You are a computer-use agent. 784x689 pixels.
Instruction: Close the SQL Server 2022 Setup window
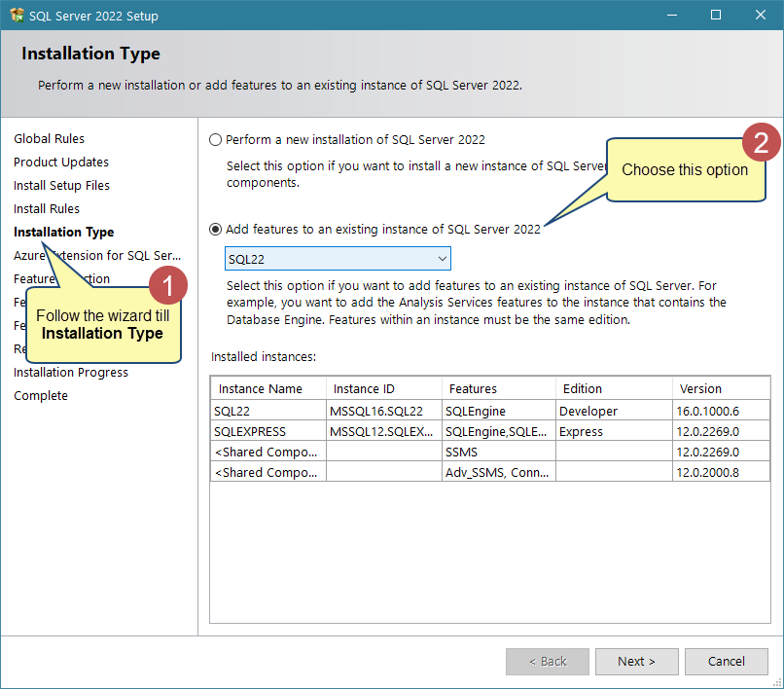point(761,15)
